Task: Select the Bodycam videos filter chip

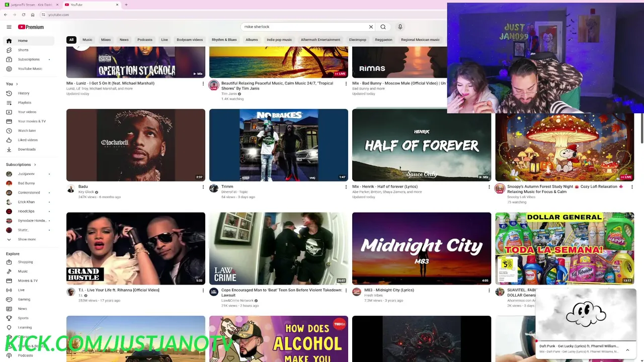Action: (x=190, y=40)
